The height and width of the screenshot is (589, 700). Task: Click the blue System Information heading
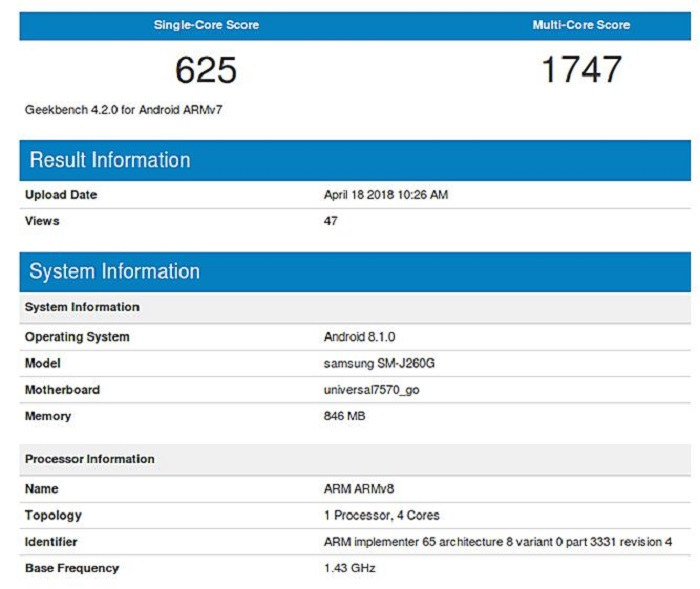[114, 272]
